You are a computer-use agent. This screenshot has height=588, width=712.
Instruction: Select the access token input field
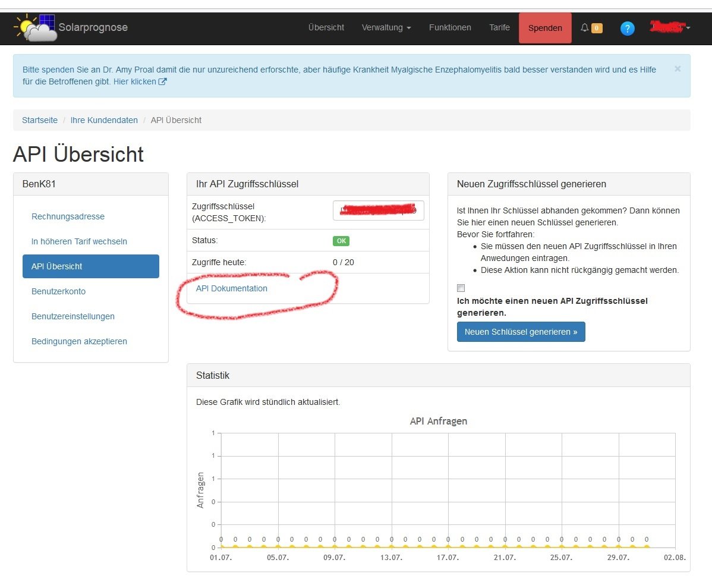click(379, 210)
